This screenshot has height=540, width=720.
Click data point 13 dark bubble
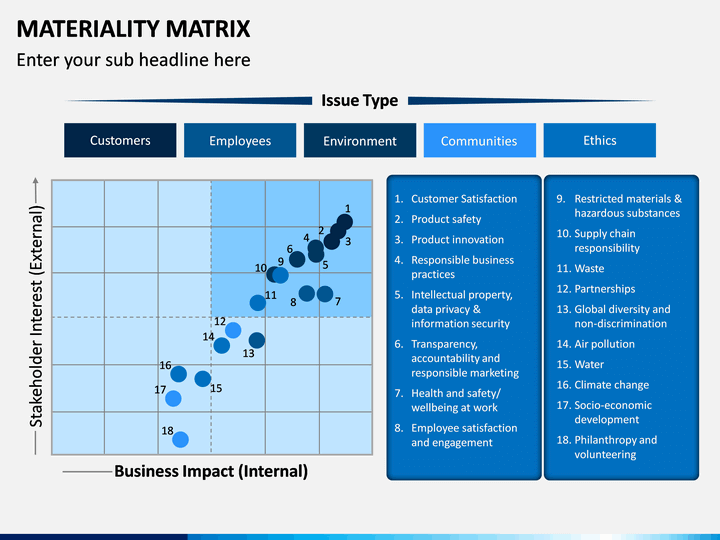tap(257, 340)
